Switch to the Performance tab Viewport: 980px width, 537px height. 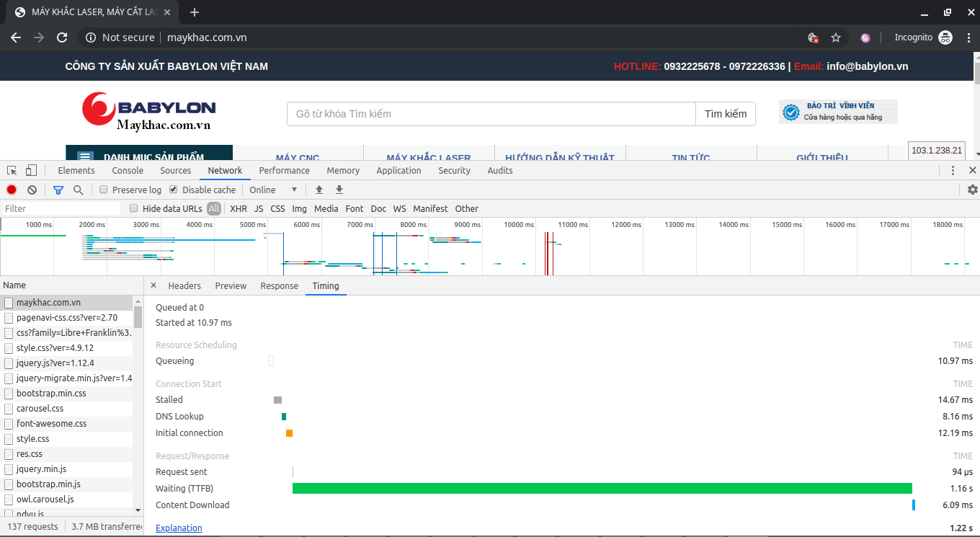(285, 171)
